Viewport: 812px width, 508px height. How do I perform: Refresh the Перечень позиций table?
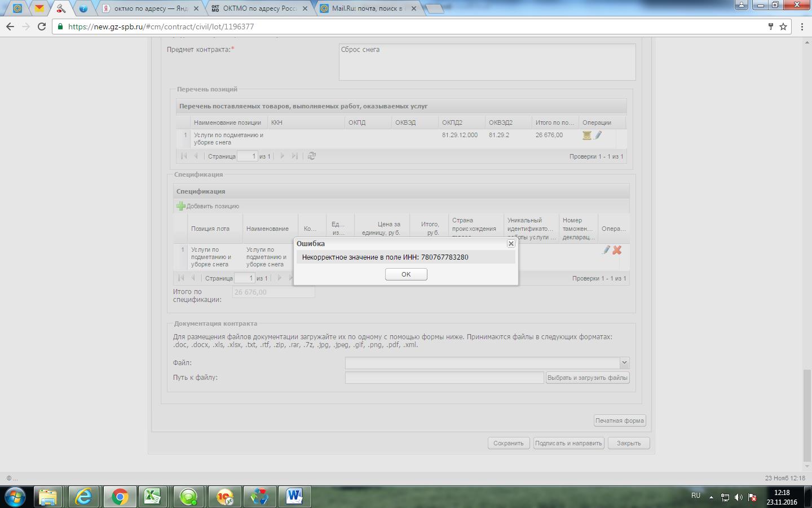click(312, 156)
